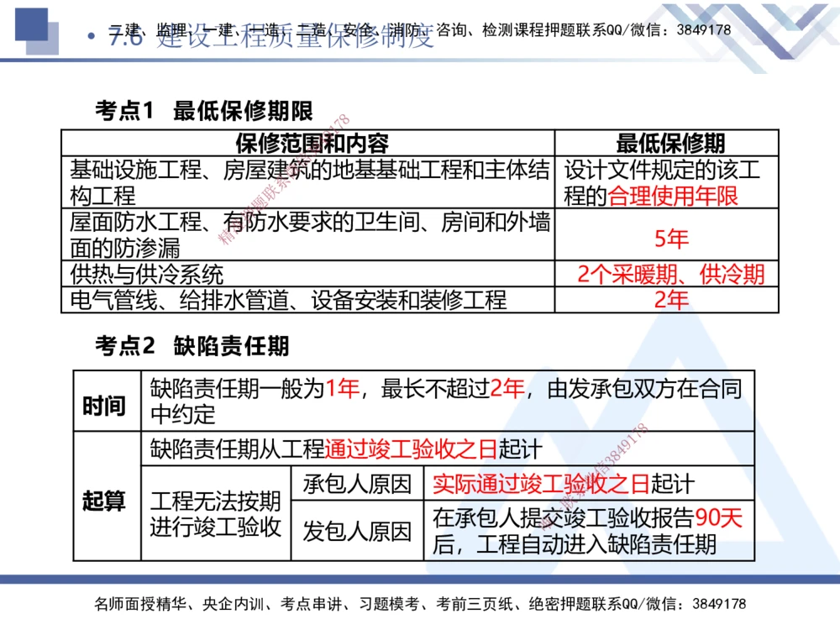
Task: Select the 2个采暖期、供冷期 red text
Action: tap(672, 273)
